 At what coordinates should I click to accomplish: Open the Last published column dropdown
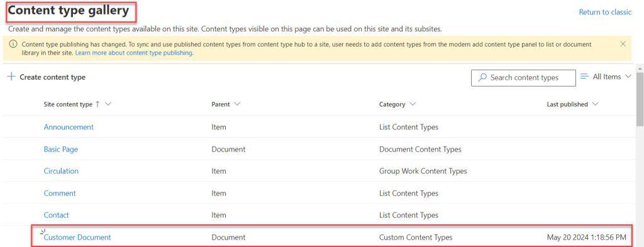(x=595, y=104)
